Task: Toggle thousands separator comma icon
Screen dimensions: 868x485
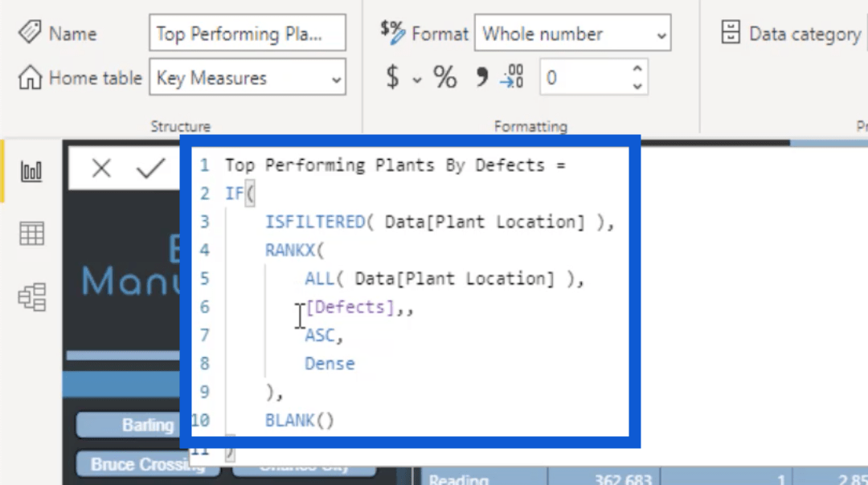Action: (x=481, y=77)
